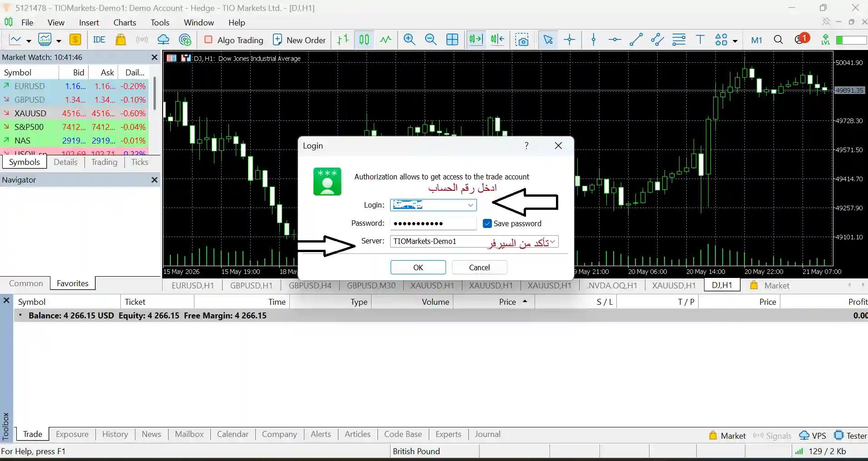Open the Market tab beside chart tabs
This screenshot has width=868, height=461.
[770, 286]
